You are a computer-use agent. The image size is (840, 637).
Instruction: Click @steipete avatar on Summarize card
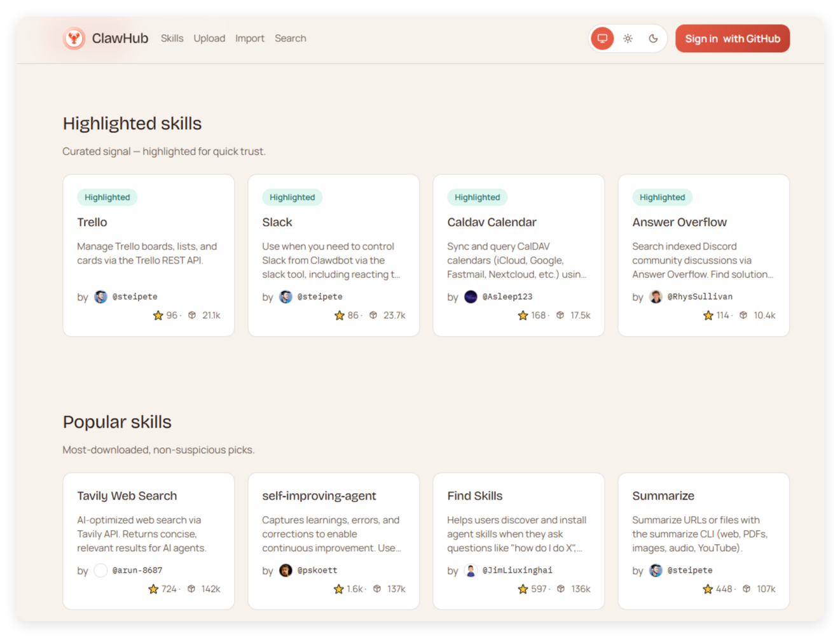656,570
